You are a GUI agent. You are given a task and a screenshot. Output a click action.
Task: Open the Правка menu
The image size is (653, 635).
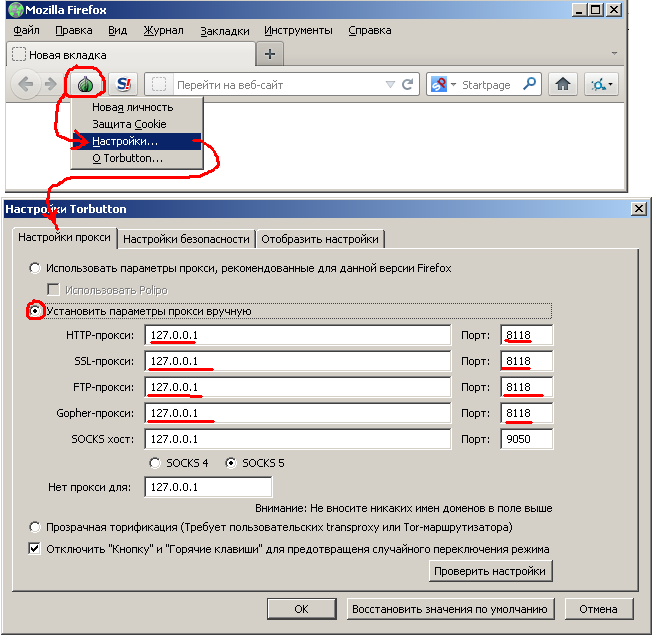tap(74, 30)
